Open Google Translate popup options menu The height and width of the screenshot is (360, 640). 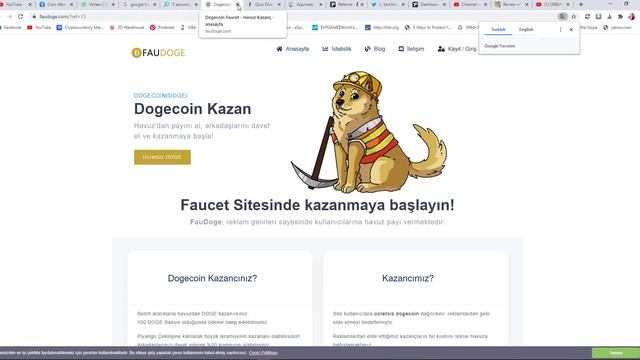point(560,29)
